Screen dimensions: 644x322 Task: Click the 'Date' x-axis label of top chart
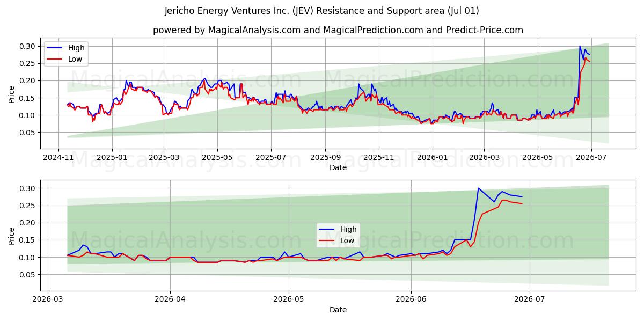tap(338, 167)
